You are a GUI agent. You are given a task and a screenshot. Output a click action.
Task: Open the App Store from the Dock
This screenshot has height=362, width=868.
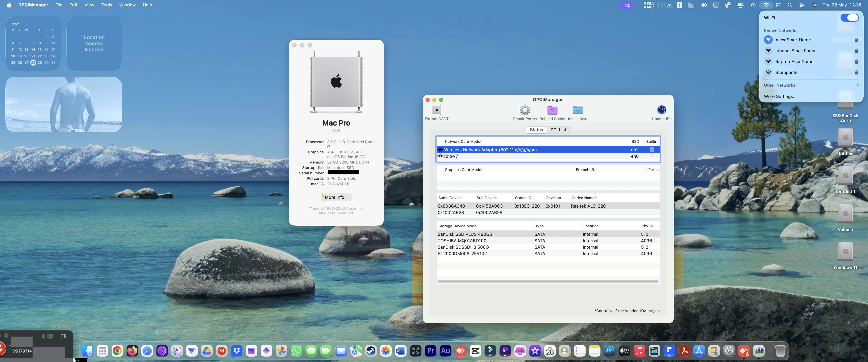[699, 351]
